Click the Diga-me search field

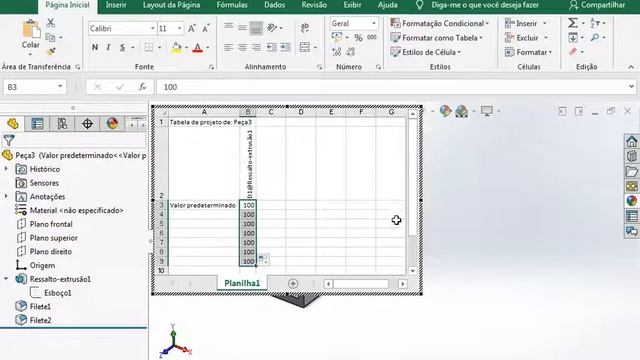(485, 5)
